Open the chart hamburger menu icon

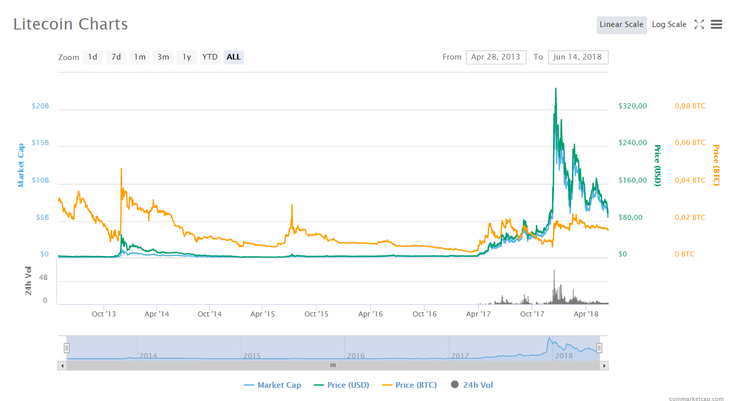coord(716,24)
